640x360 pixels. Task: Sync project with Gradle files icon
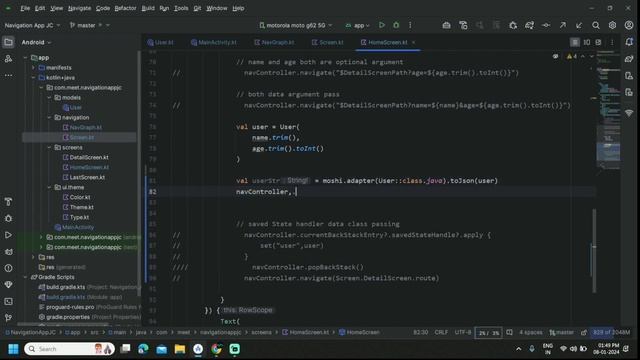pos(529,25)
